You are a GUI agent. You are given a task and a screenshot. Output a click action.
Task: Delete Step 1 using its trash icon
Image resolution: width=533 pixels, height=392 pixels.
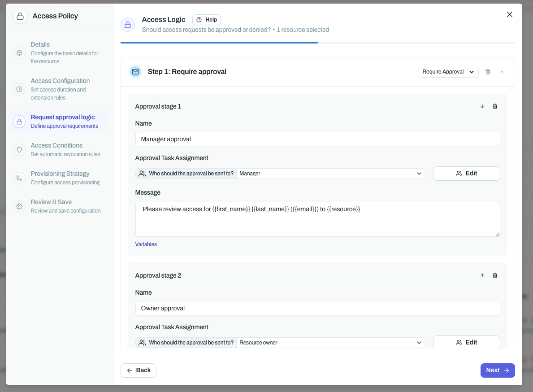pos(488,72)
